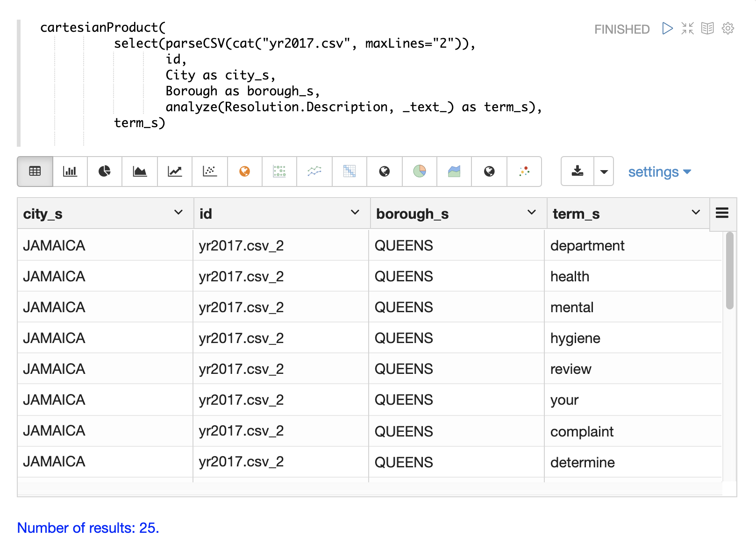Image resolution: width=756 pixels, height=544 pixels.
Task: Open the table grid hamburger menu
Action: click(722, 213)
